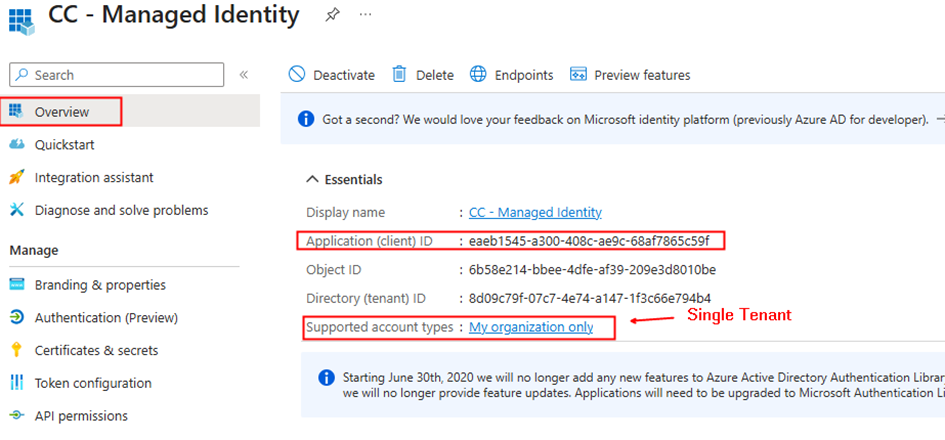Click the Directory (tenant) ID label

coord(366,298)
